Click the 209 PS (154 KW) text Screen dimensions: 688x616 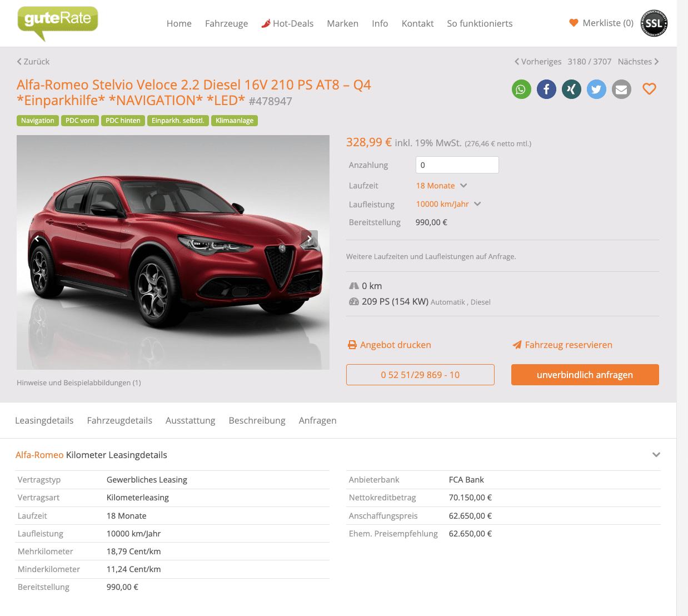pyautogui.click(x=395, y=301)
